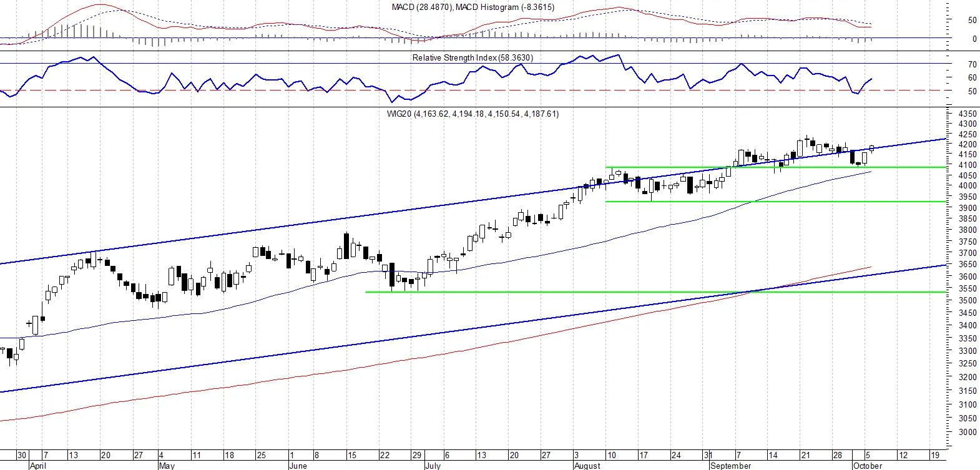The width and height of the screenshot is (980, 470).
Task: Select the date label 30 before April
Action: pyautogui.click(x=22, y=456)
